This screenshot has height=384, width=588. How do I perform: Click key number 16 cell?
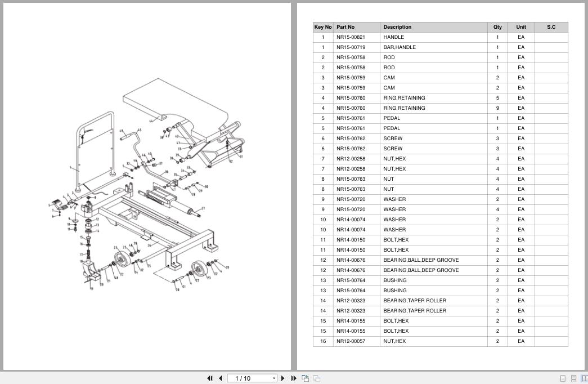[x=323, y=341]
